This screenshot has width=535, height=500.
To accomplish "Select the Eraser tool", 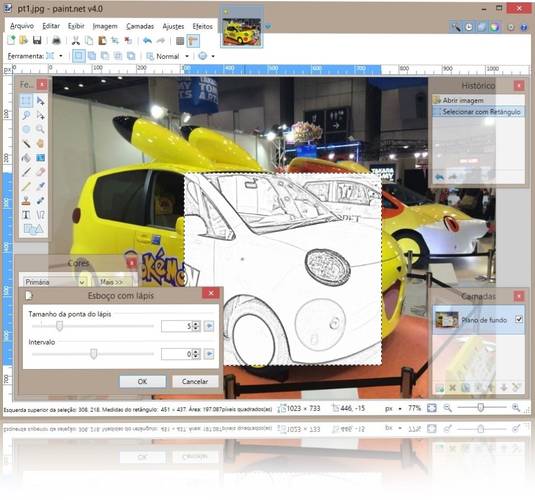I will tap(40, 172).
